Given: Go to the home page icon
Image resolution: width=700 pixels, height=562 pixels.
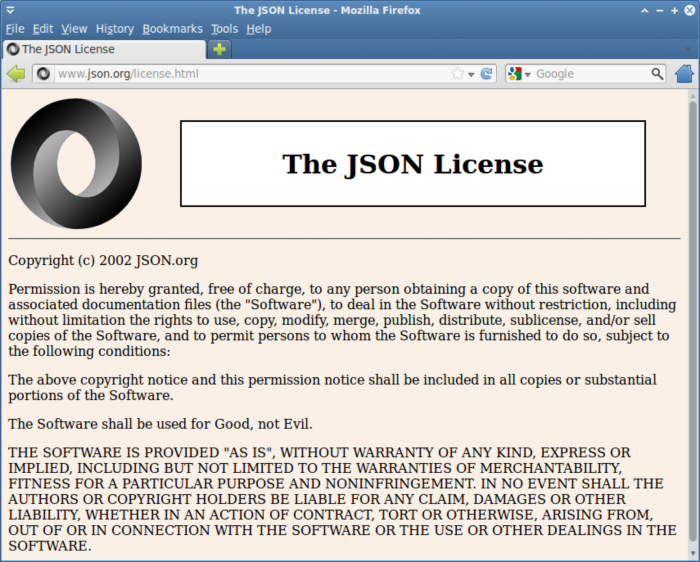Looking at the screenshot, I should (684, 74).
